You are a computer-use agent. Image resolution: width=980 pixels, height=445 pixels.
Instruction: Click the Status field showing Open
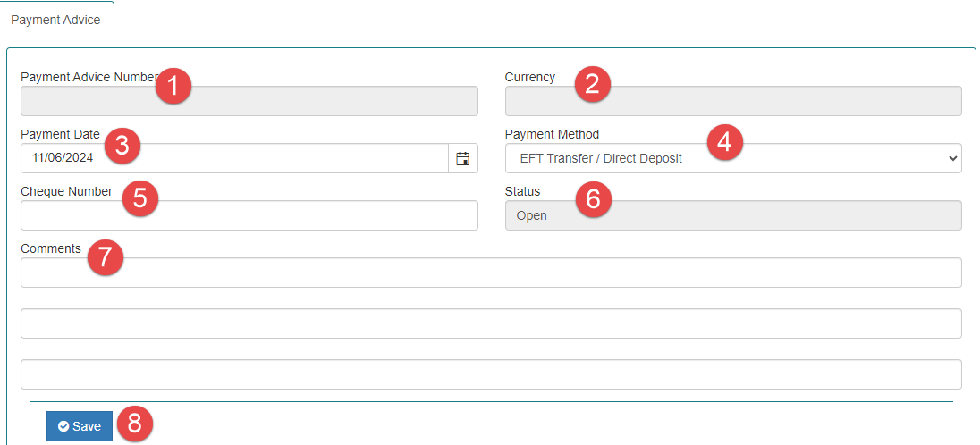[732, 215]
